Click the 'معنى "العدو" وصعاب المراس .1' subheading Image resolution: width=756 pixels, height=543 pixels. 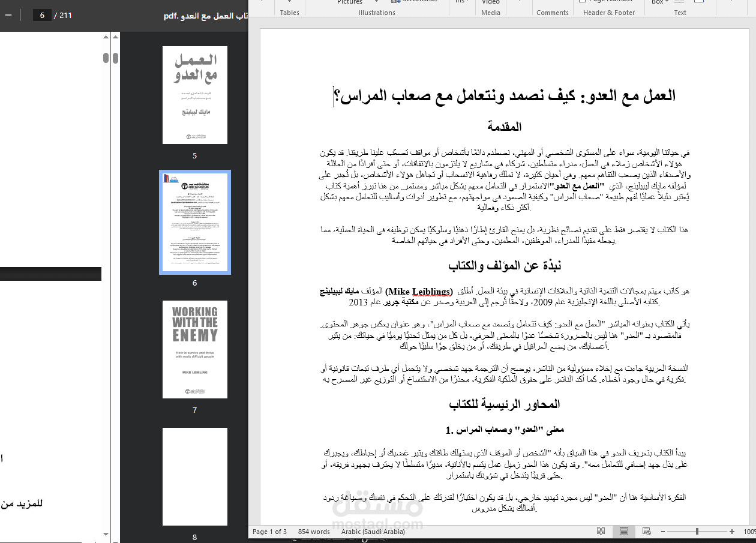[505, 430]
